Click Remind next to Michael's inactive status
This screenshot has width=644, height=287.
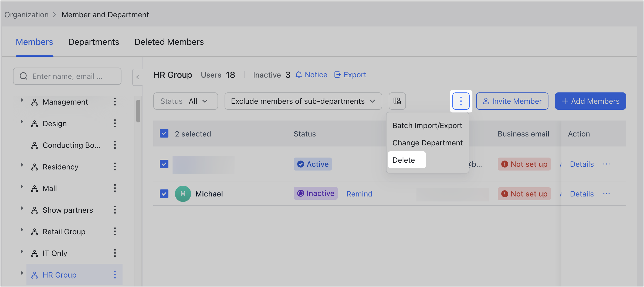[x=359, y=193]
